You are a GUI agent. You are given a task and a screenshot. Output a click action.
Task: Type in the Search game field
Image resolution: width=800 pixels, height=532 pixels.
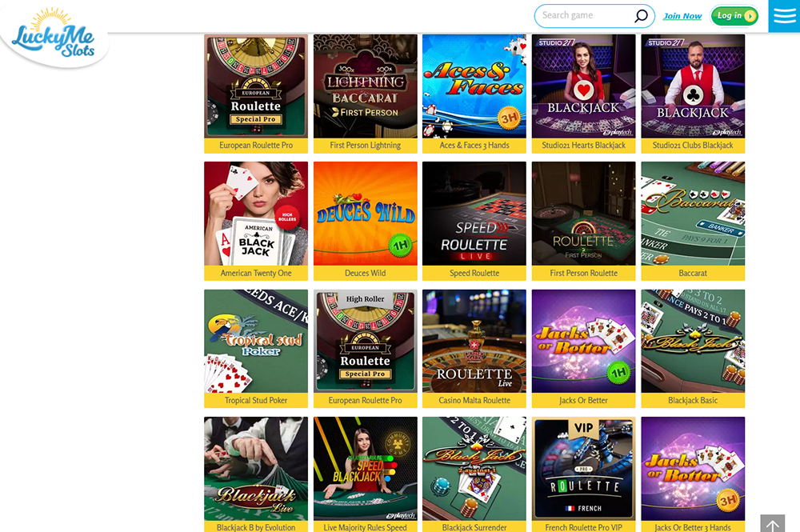[584, 16]
